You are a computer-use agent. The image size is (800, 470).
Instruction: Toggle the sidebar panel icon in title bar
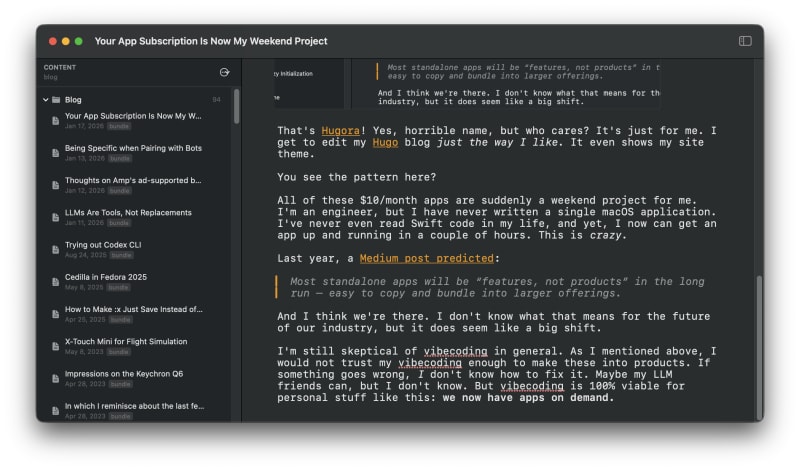(745, 41)
